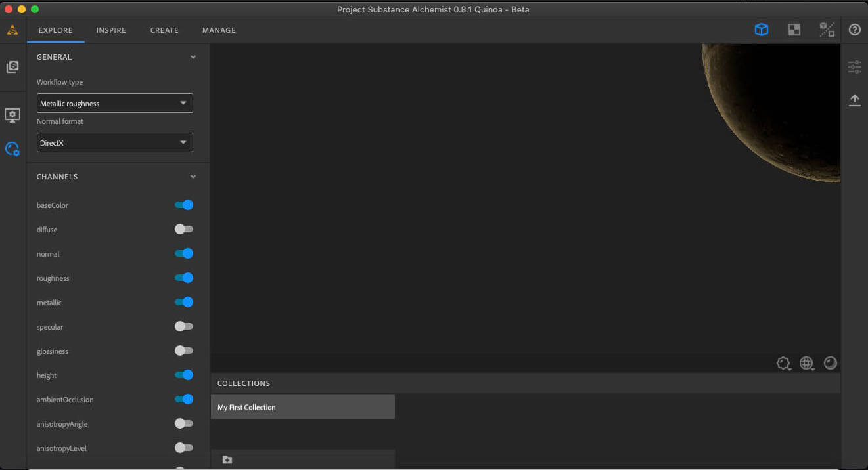This screenshot has width=868, height=470.
Task: Collapse the CHANNELS section chevron
Action: 193,177
